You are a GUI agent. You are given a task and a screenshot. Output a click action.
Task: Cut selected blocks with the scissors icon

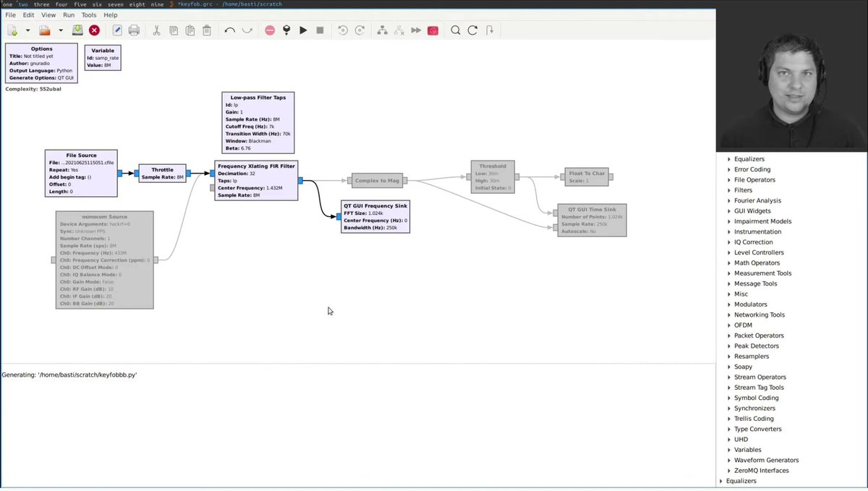156,30
